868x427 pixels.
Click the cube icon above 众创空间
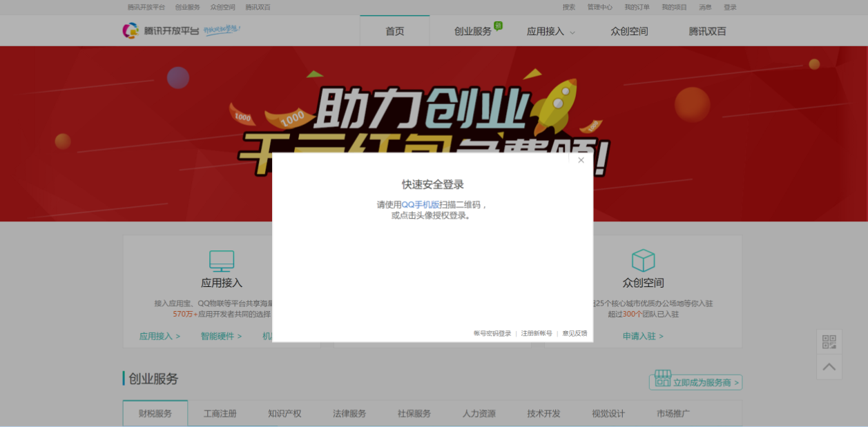[643, 260]
